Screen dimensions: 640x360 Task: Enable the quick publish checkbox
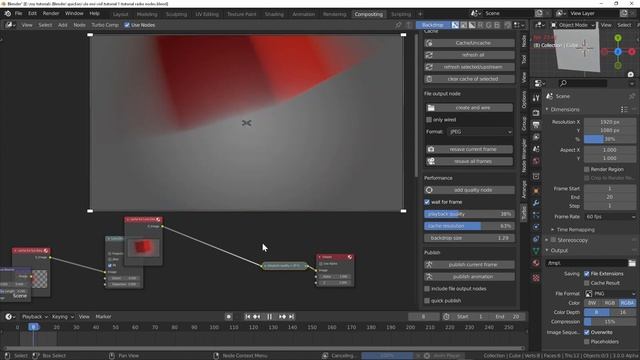427,301
